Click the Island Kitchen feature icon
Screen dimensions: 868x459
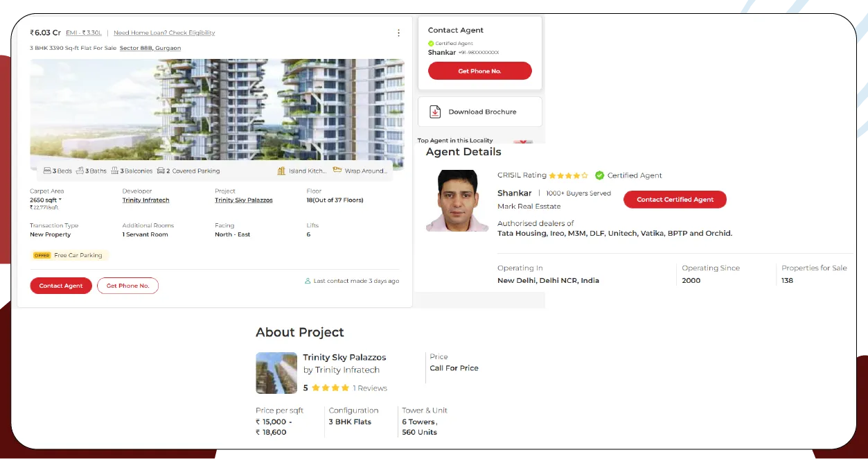tap(281, 171)
